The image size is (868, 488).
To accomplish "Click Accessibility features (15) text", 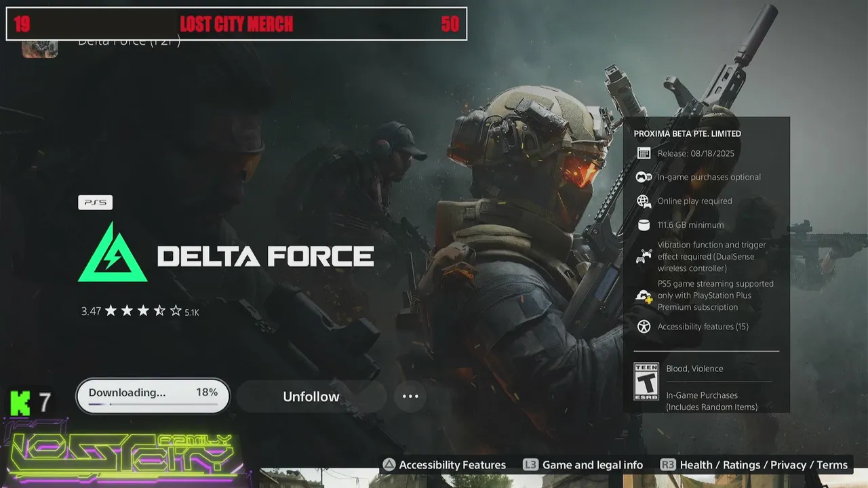I will pos(703,327).
